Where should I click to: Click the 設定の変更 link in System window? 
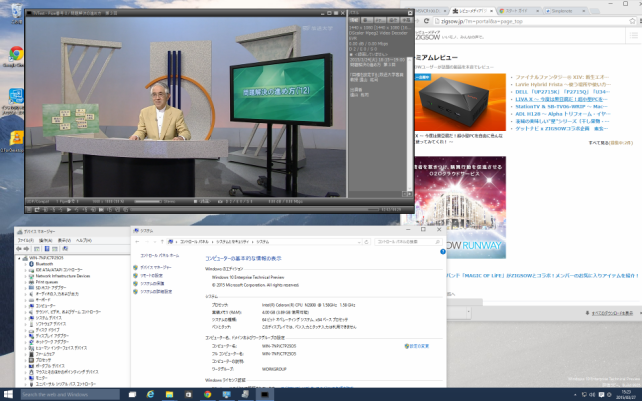417,346
